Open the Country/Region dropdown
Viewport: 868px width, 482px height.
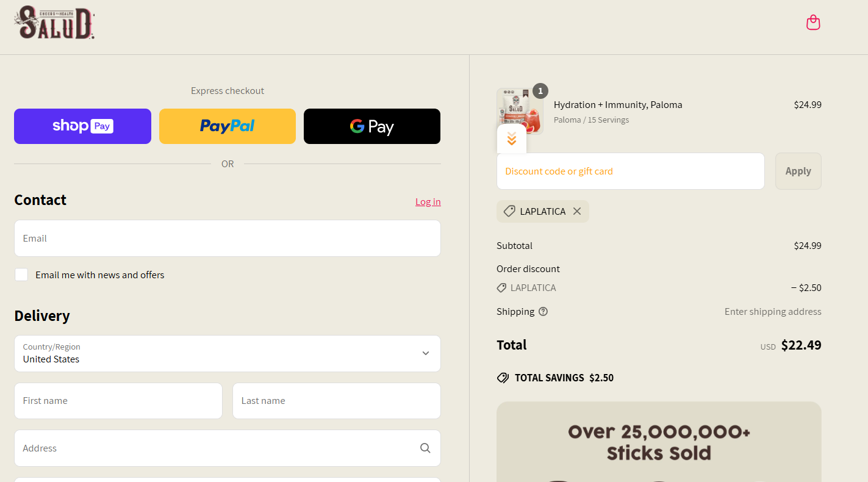227,353
